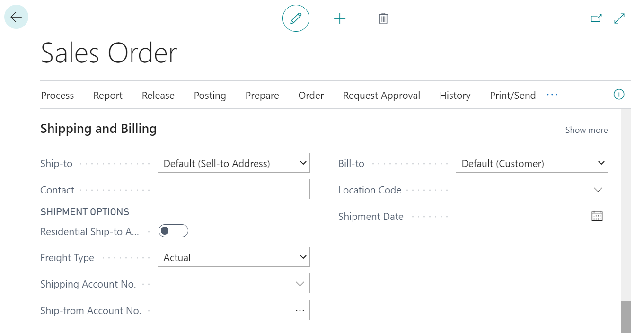The image size is (644, 333).
Task: Open the Shipment Date calendar picker
Action: pyautogui.click(x=597, y=216)
